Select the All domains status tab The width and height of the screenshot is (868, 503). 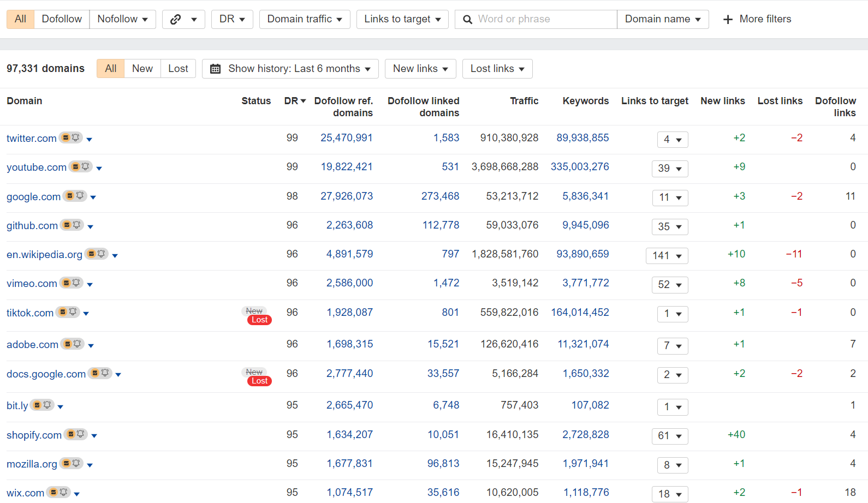111,69
